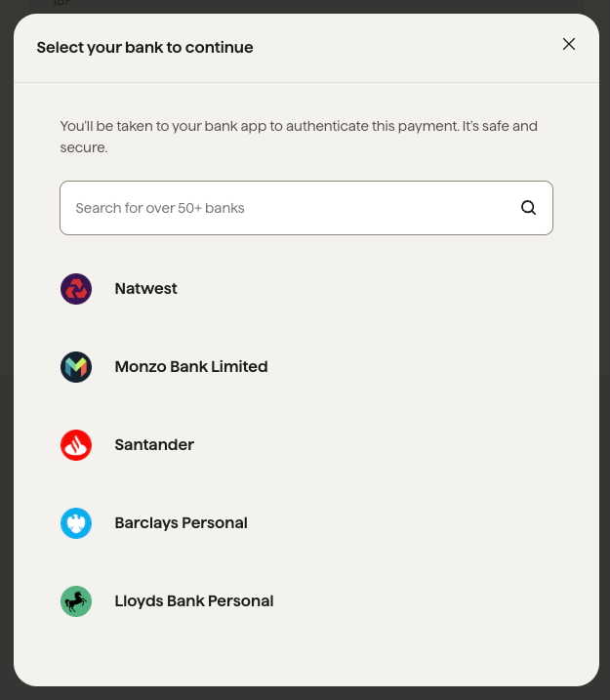Focus the bank search input field
The height and width of the screenshot is (700, 610).
(306, 208)
